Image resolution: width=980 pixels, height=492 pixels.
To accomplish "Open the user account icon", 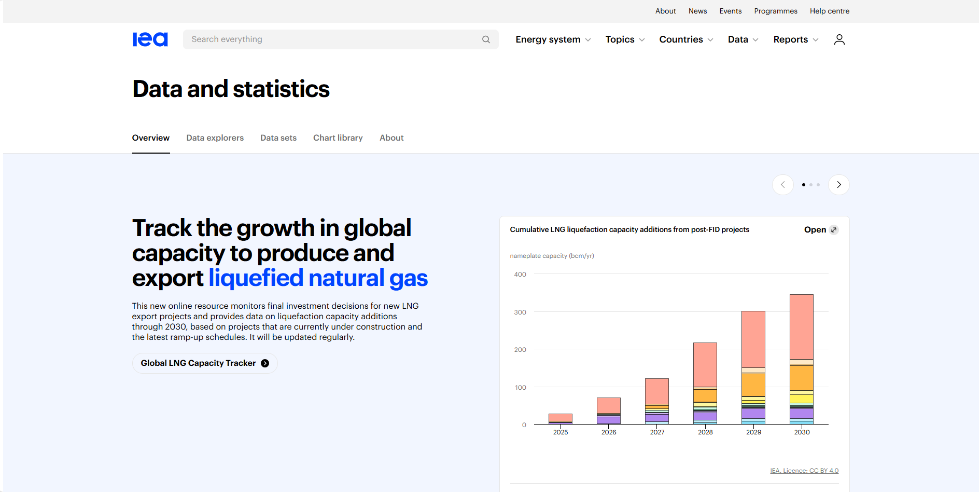I will (839, 39).
